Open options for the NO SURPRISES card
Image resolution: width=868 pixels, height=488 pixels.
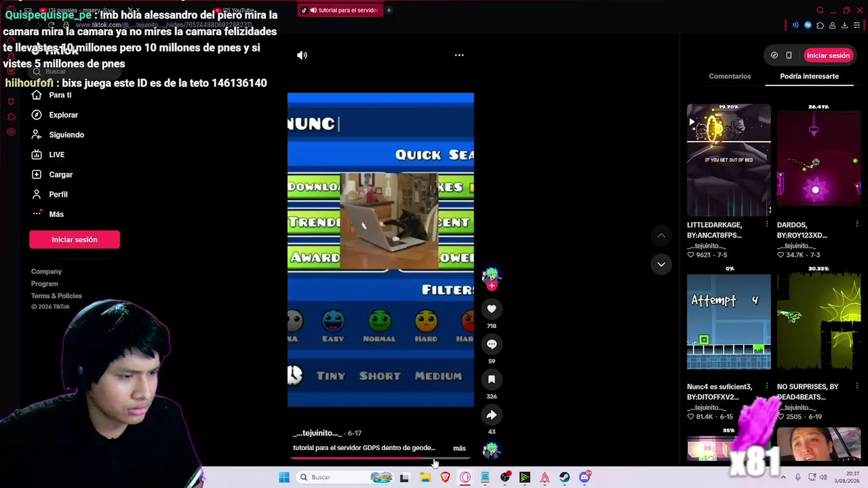857,387
